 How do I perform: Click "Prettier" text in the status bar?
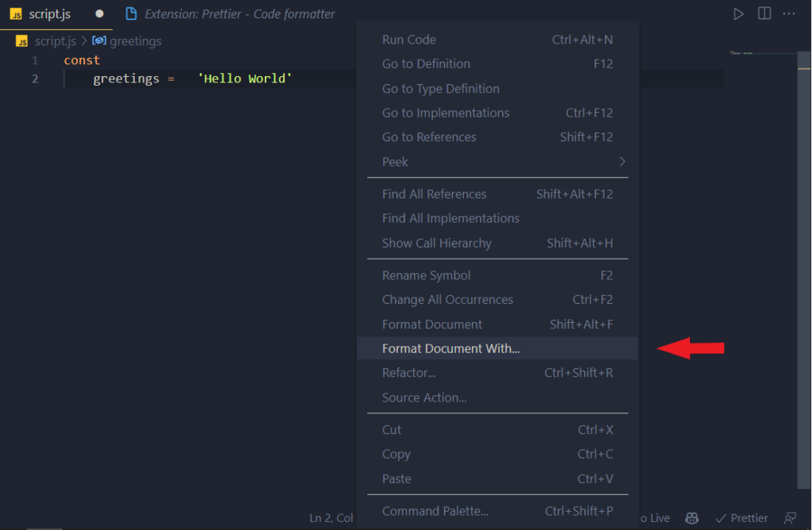pos(748,517)
